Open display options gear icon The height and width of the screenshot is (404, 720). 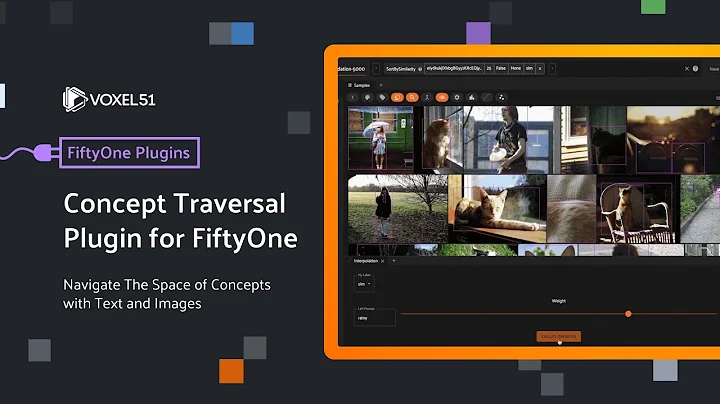click(457, 97)
